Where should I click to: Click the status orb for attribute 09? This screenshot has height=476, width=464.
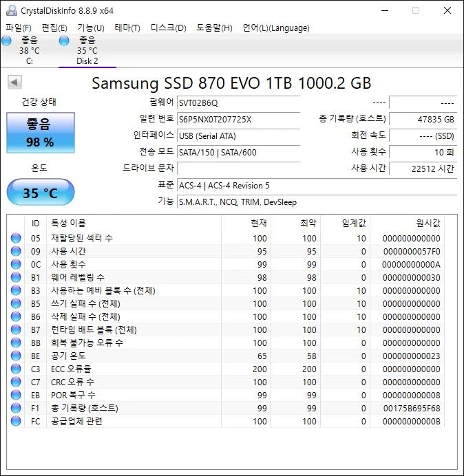[16, 251]
